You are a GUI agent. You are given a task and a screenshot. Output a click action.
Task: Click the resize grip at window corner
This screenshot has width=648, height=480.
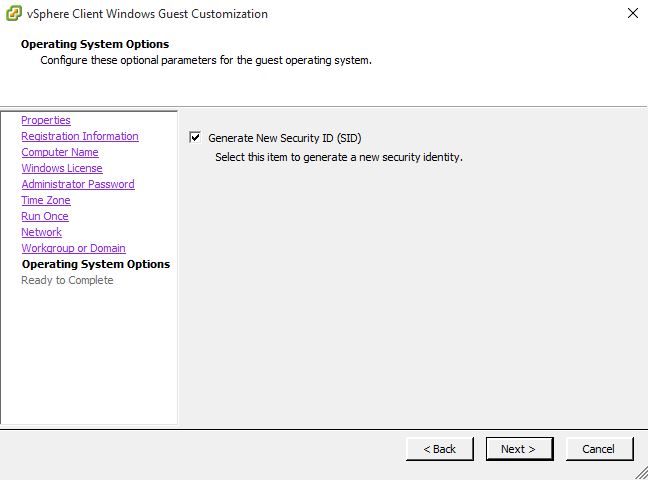[x=641, y=473]
